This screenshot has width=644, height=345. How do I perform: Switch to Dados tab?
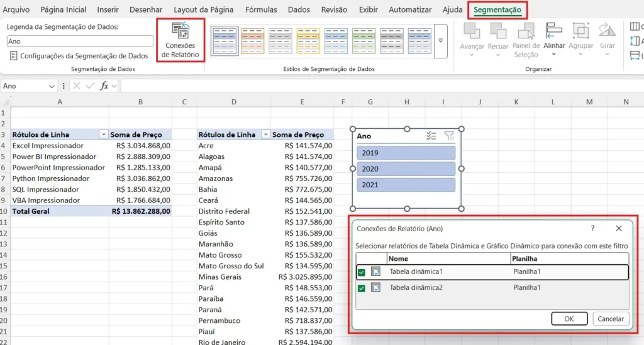(299, 9)
